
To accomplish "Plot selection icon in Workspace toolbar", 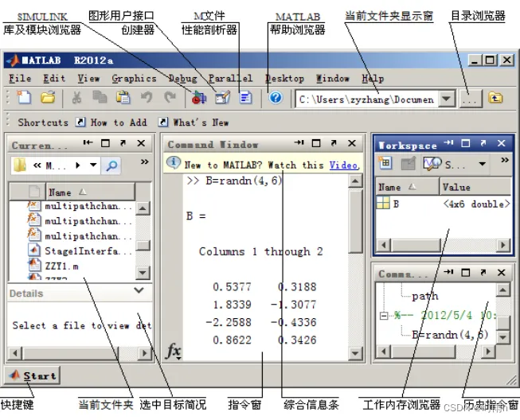I will click(x=432, y=164).
